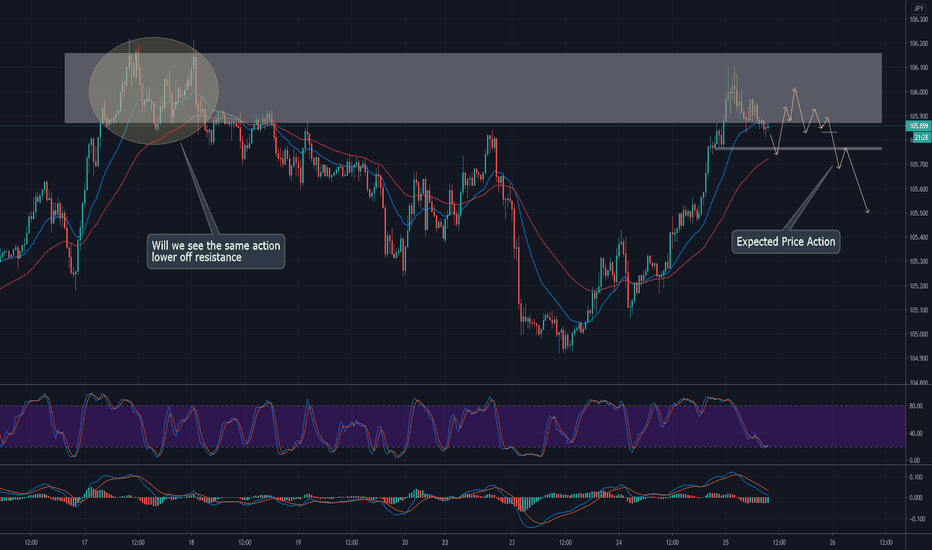Click the bar countdown timer 21:28
This screenshot has width=932, height=550.
click(921, 137)
